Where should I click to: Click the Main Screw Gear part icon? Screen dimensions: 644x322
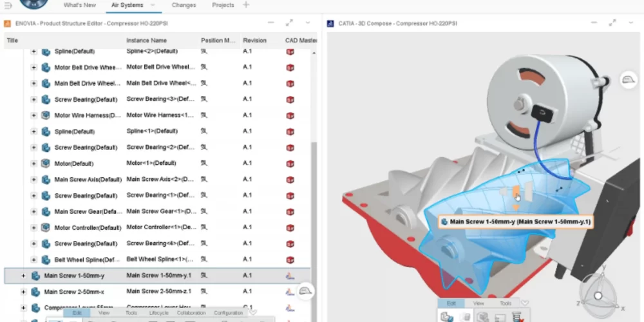tap(46, 211)
